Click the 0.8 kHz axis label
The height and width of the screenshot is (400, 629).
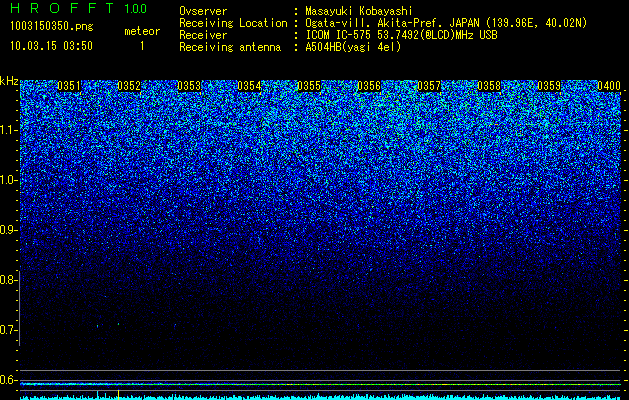7,280
